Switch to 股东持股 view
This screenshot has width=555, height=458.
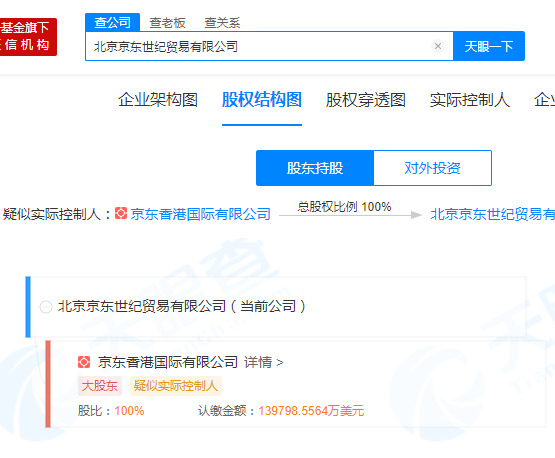coord(315,168)
